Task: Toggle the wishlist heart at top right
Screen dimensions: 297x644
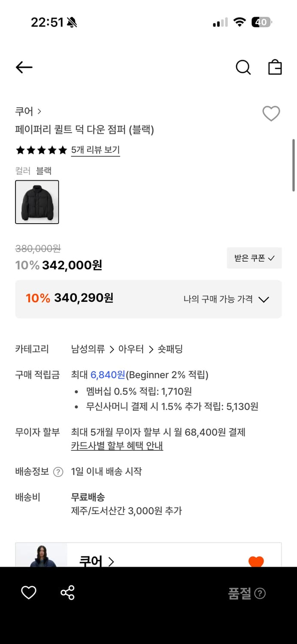Action: (x=271, y=114)
